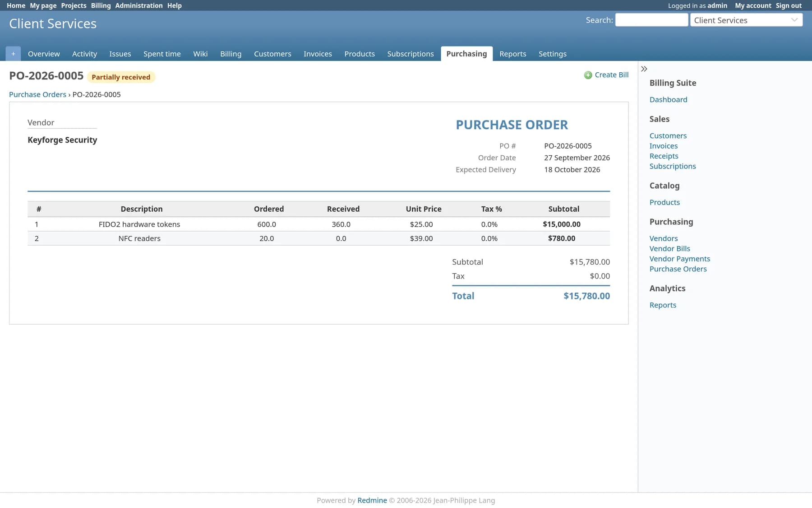Click the green Create Bill icon

[x=588, y=75]
